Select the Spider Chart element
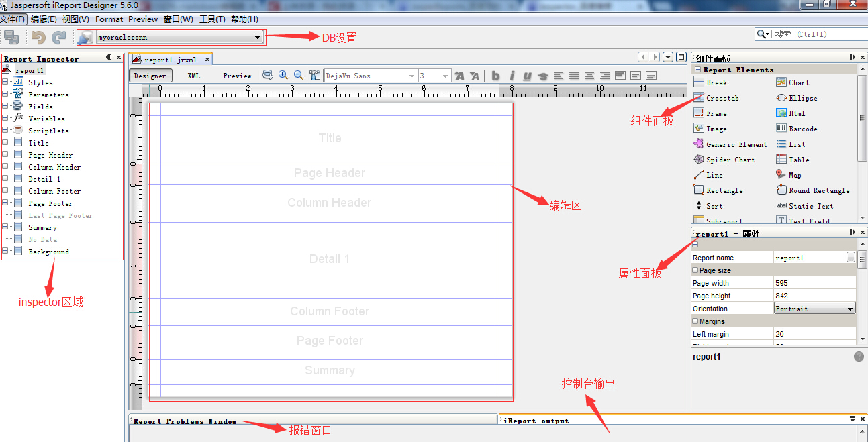 click(724, 160)
